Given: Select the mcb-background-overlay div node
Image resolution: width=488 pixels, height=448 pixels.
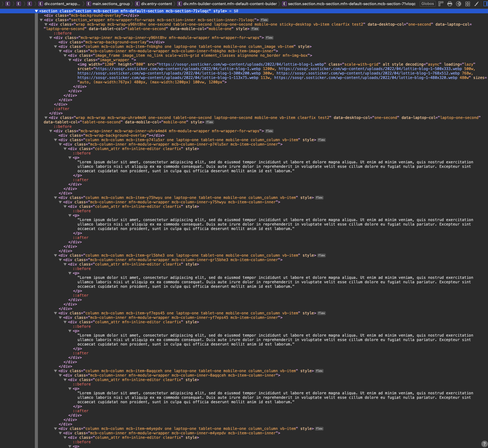Looking at the screenshot, I should (91, 16).
